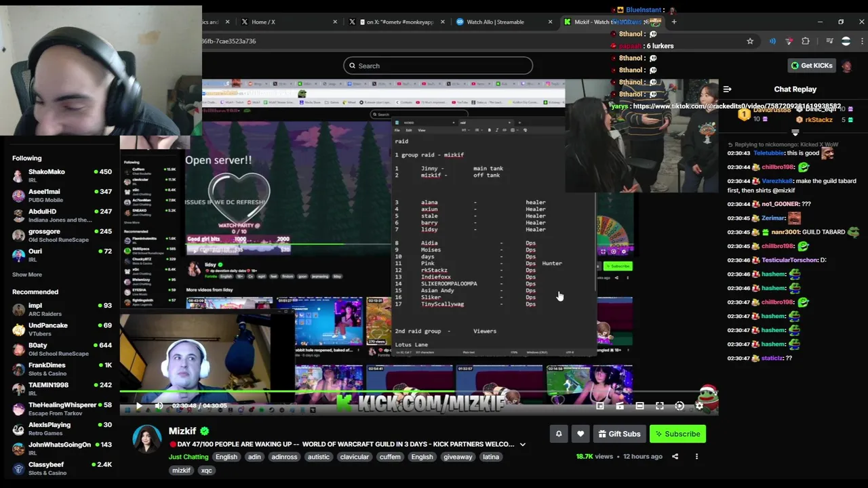The image size is (868, 488).
Task: Open user profile avatar menu
Action: 846,66
